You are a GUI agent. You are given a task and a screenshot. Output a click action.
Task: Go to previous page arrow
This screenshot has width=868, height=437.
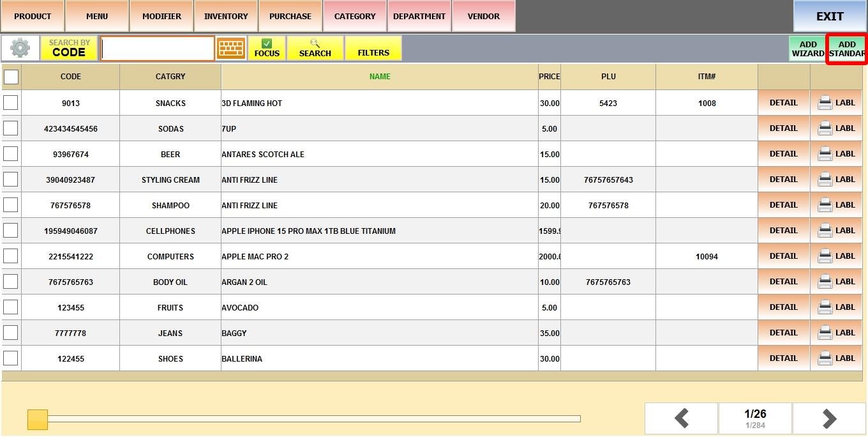(681, 418)
